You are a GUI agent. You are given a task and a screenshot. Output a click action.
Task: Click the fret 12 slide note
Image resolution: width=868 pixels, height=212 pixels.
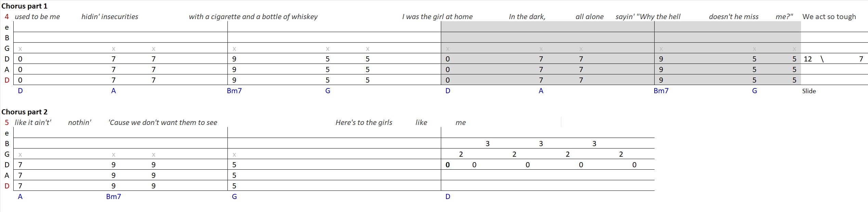click(x=807, y=59)
